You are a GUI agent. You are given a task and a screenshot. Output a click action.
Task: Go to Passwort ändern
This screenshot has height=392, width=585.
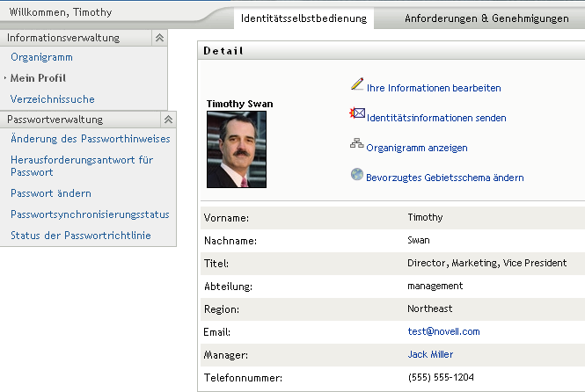pyautogui.click(x=50, y=193)
